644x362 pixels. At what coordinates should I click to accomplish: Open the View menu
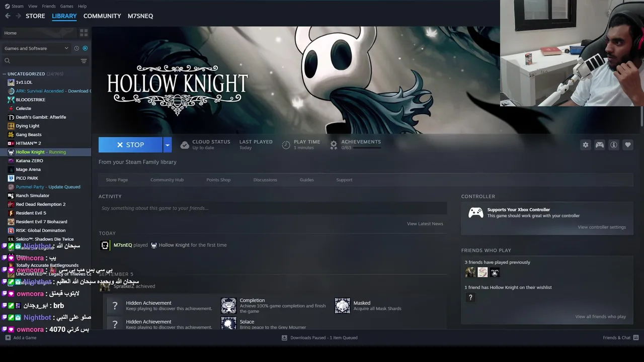tap(33, 6)
